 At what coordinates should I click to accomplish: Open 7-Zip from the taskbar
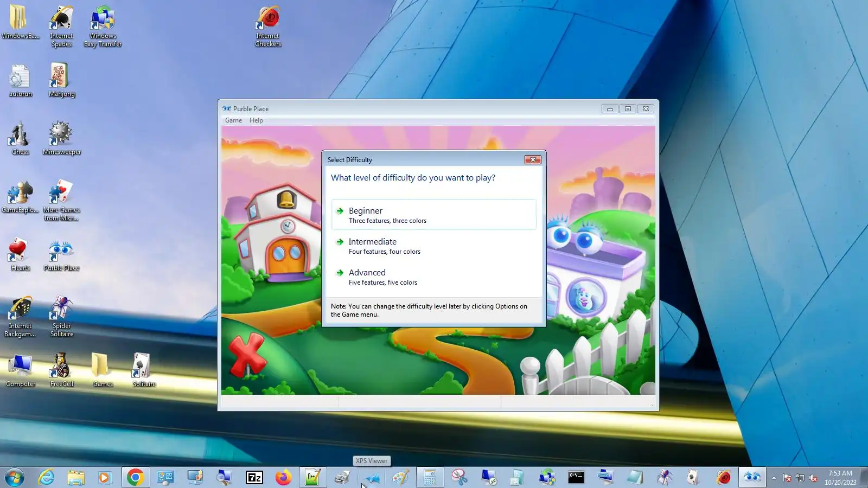tap(254, 477)
